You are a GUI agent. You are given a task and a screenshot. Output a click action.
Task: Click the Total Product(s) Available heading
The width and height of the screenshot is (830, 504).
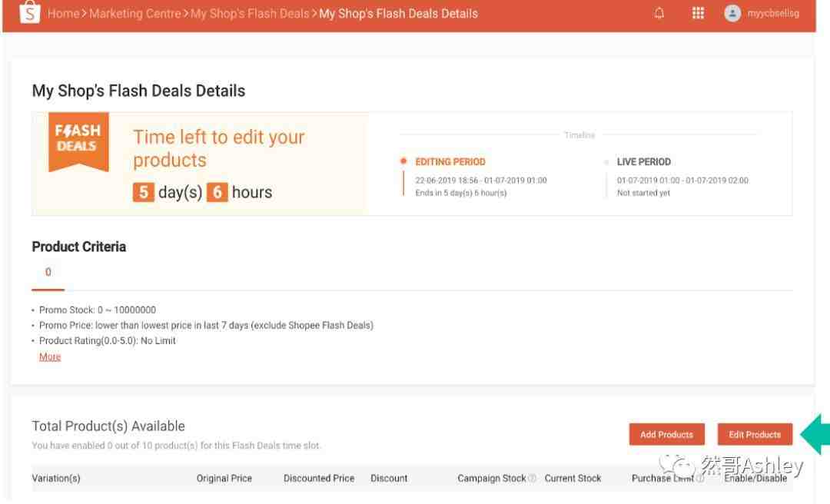108,426
